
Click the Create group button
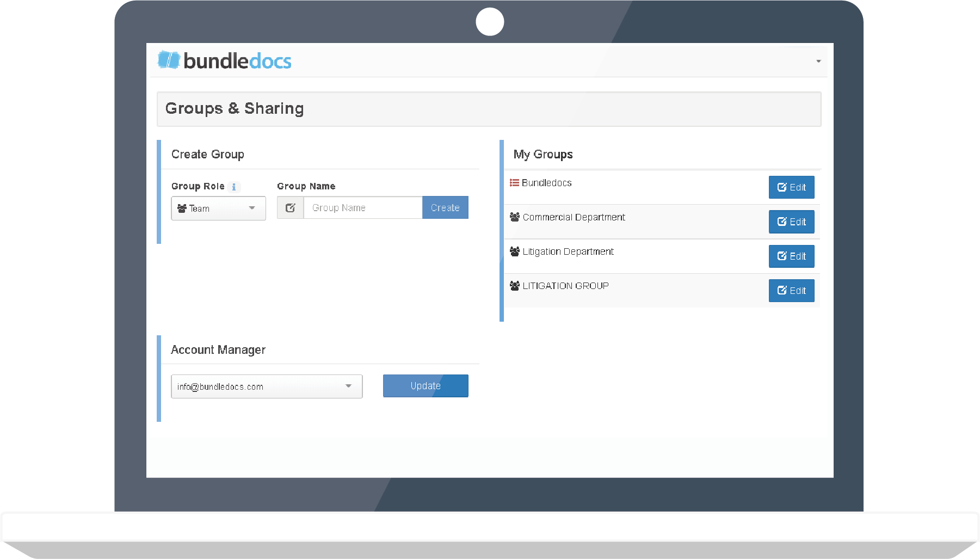pyautogui.click(x=445, y=207)
